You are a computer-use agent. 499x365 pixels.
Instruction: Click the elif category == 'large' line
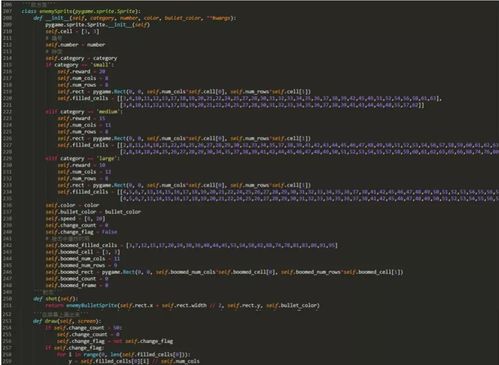pos(83,158)
